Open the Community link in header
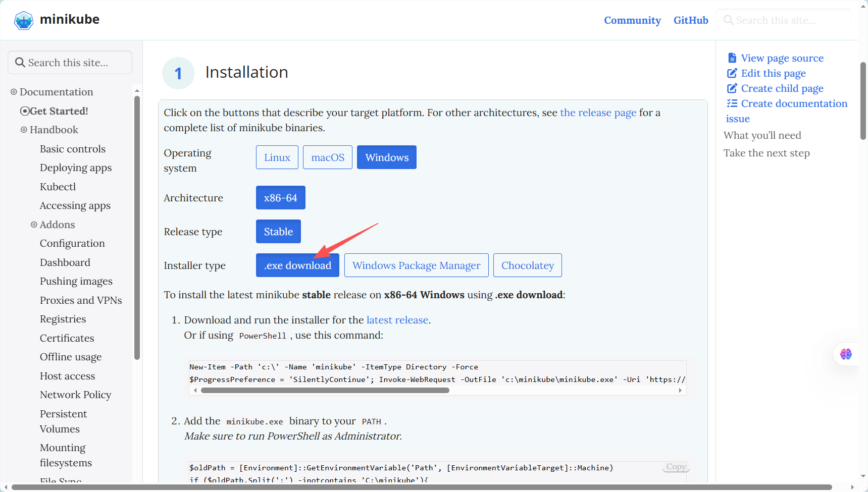The width and height of the screenshot is (868, 492). 632,20
